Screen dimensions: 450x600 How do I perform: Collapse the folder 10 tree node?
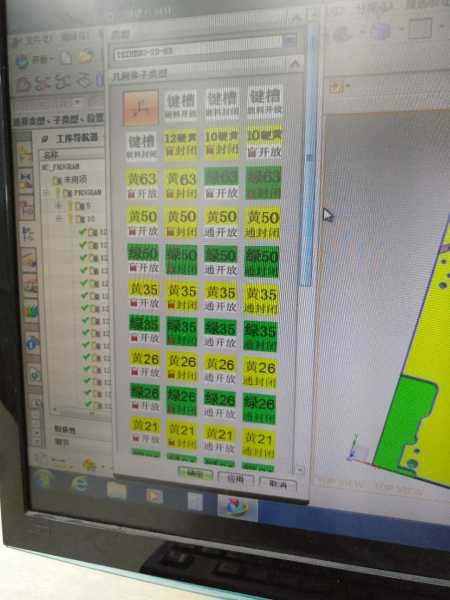click(x=60, y=219)
